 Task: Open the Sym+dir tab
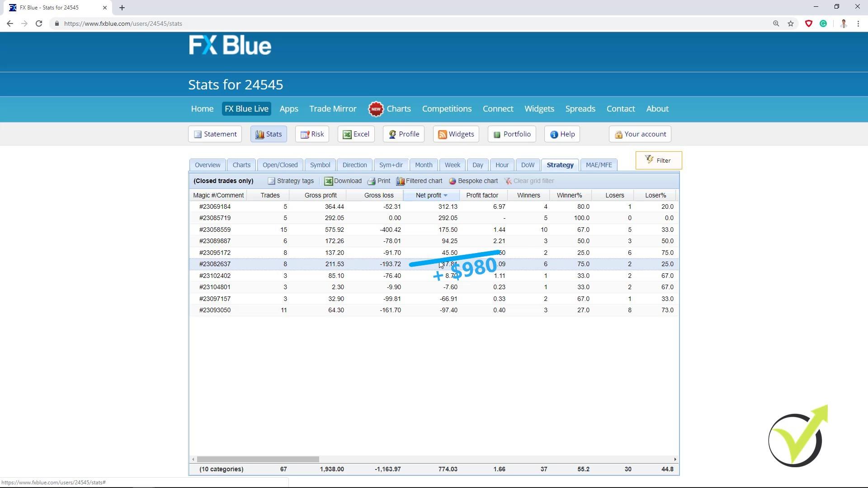[391, 165]
